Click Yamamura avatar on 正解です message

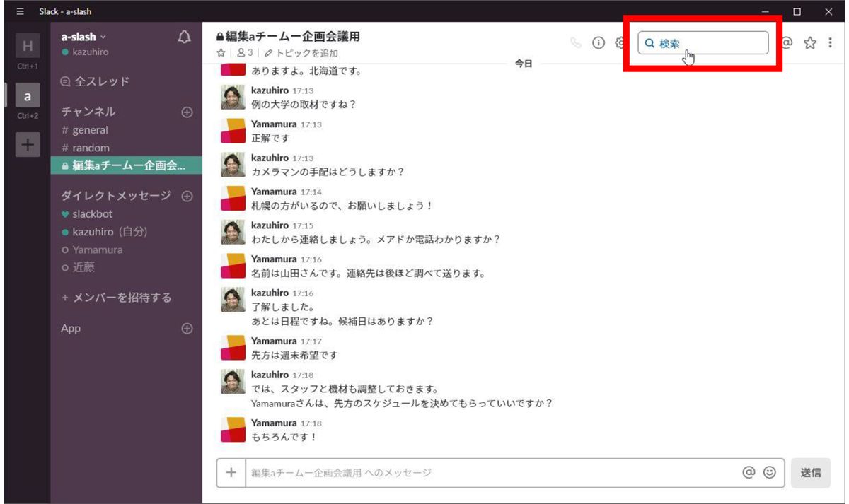point(233,131)
